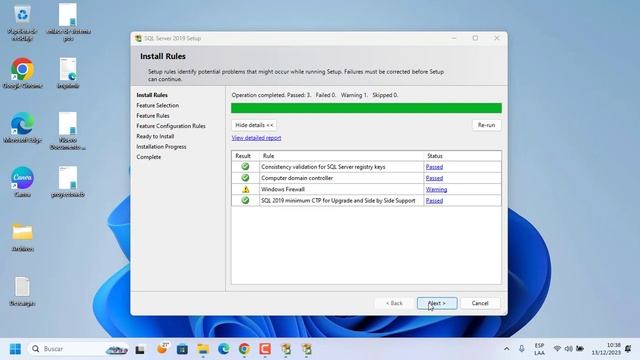
Task: Open File Explorer from the taskbar
Action: 203,349
